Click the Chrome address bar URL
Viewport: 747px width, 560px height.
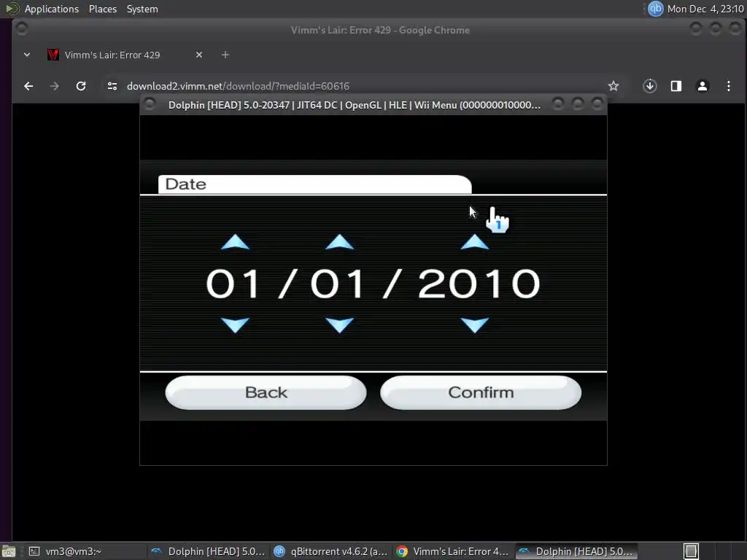(239, 86)
